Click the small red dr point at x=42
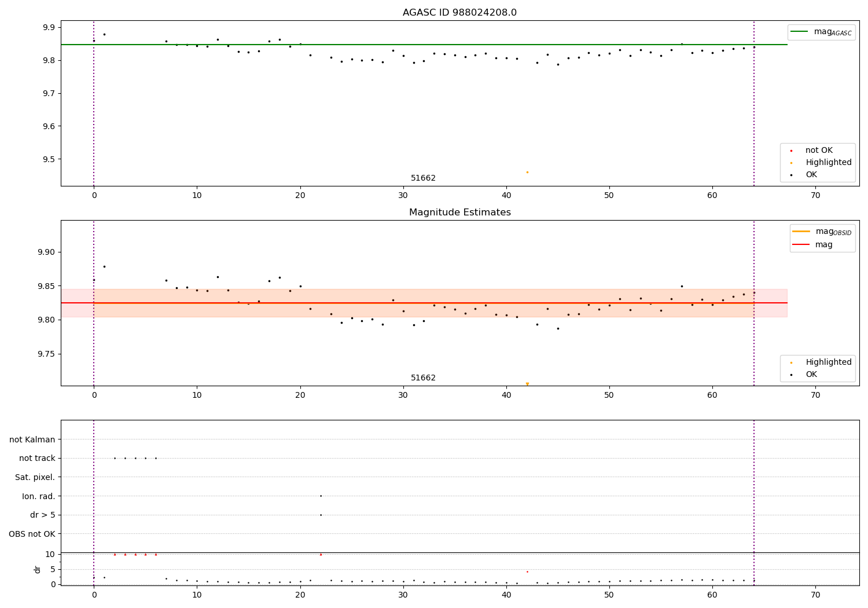The height and width of the screenshot is (608, 868). 527,572
